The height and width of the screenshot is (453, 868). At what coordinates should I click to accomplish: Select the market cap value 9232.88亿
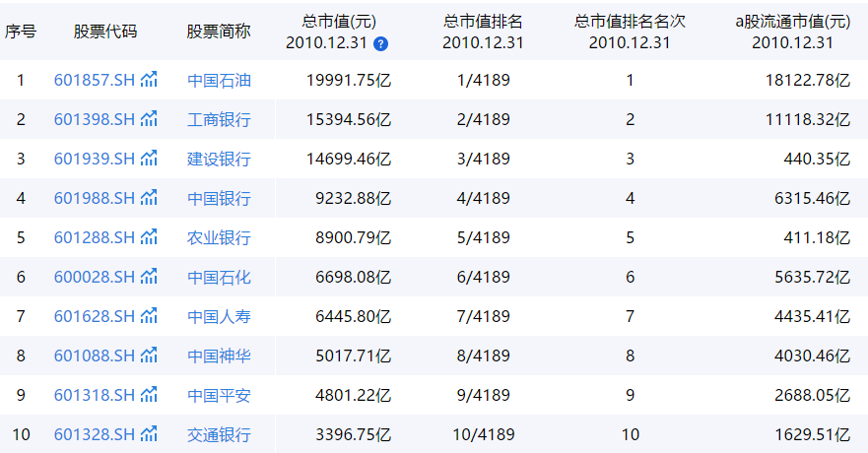click(x=353, y=198)
